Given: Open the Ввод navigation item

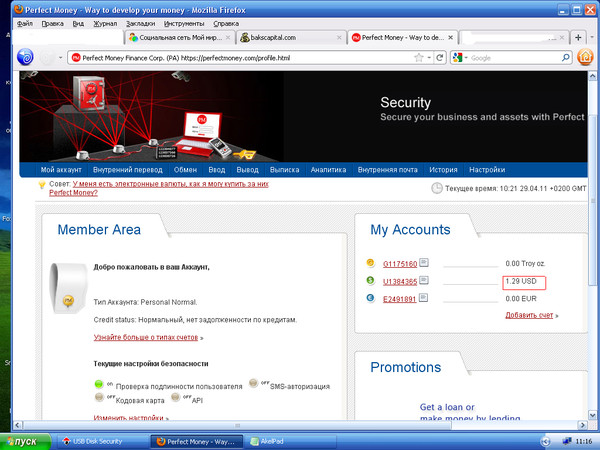Looking at the screenshot, I should 217,170.
